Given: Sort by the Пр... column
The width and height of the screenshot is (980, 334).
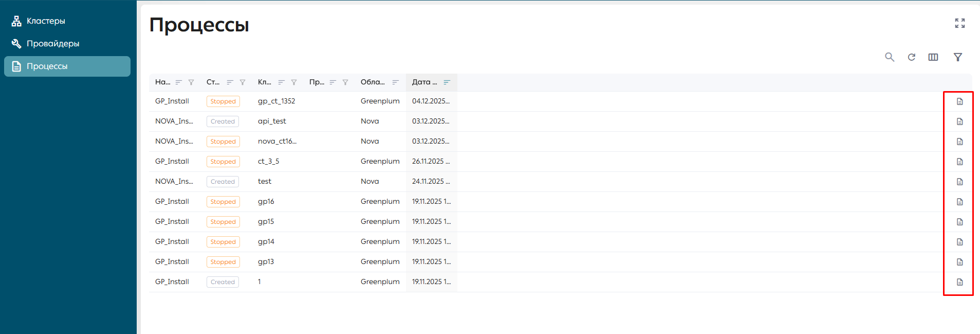Looking at the screenshot, I should tap(333, 82).
